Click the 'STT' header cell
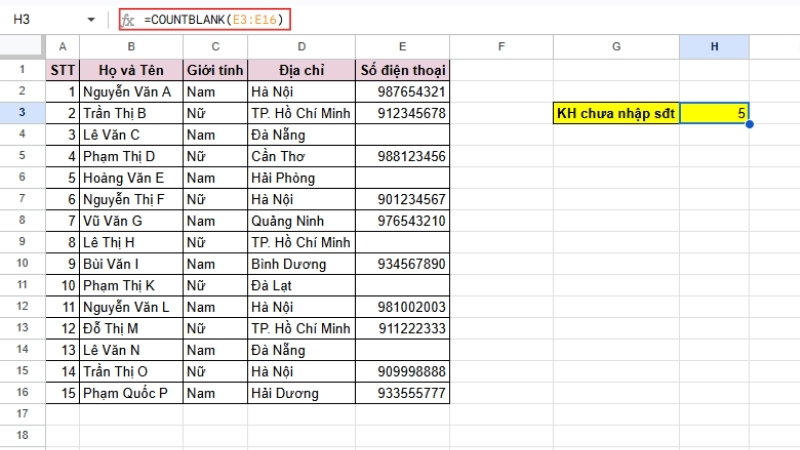 (x=63, y=70)
